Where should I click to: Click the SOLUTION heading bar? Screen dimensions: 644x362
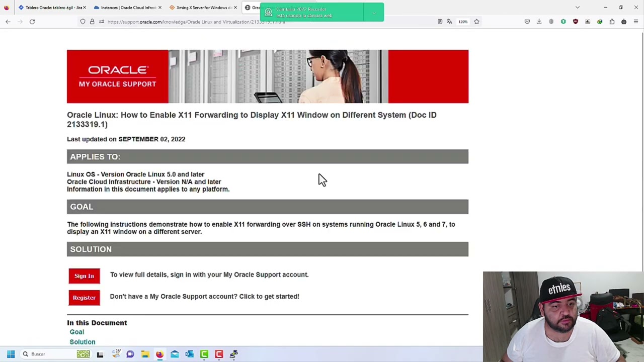coord(268,249)
